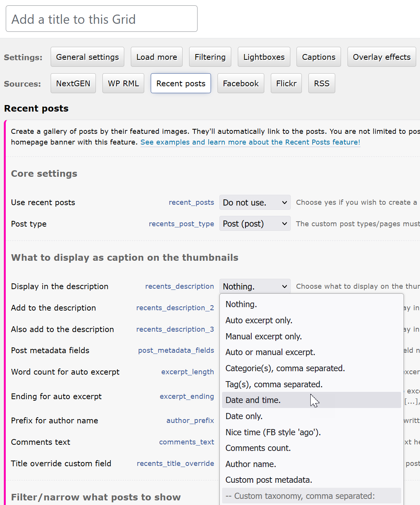Viewport: 420px width, 505px height.
Task: Go to Captions settings
Action: 318,57
